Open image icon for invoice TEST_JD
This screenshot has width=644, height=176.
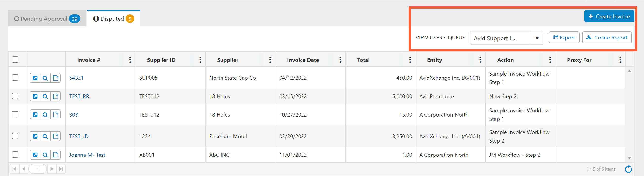point(35,136)
